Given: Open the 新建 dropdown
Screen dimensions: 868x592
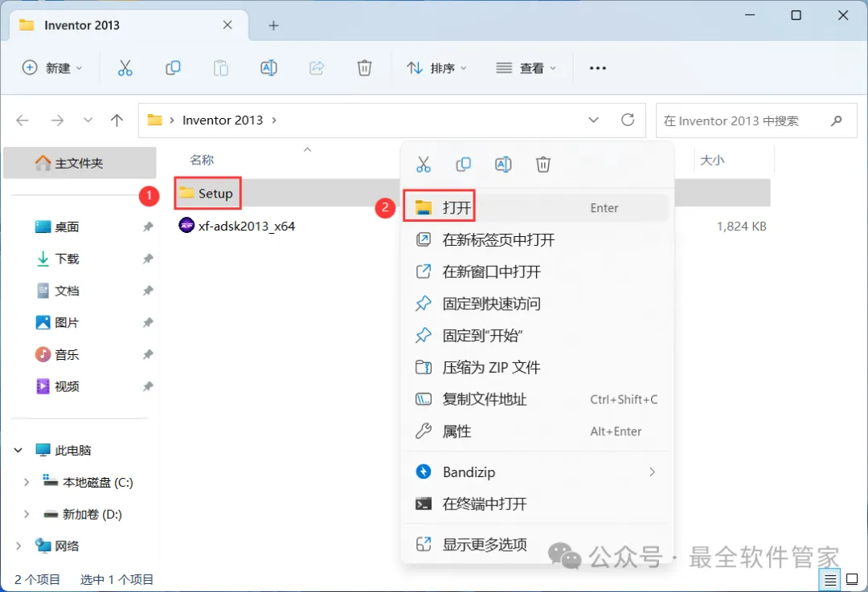Looking at the screenshot, I should coord(52,68).
